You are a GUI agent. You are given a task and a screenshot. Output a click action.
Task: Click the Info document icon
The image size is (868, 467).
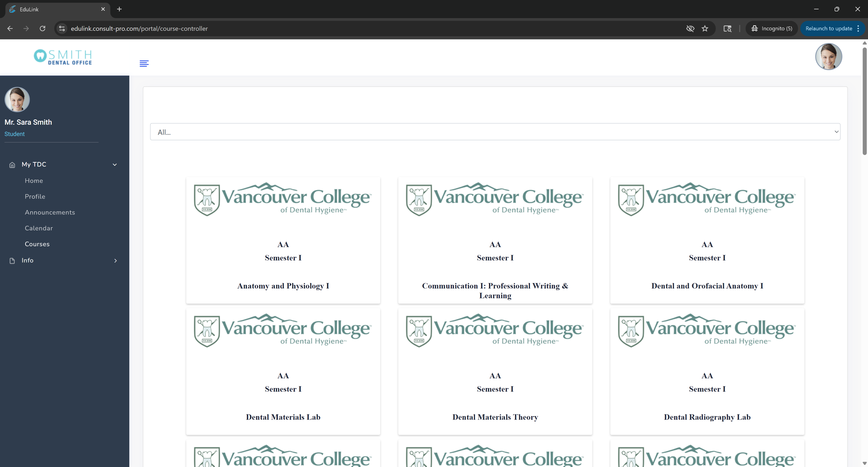pyautogui.click(x=12, y=261)
